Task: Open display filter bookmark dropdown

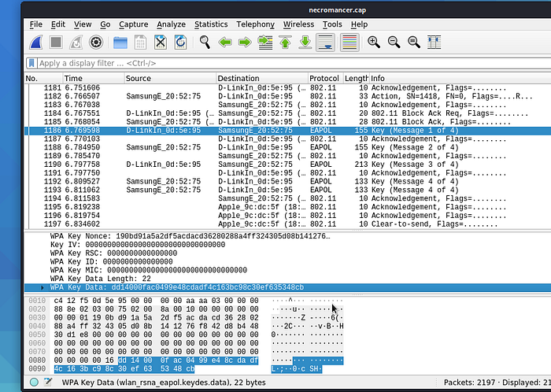Action: tap(31, 63)
